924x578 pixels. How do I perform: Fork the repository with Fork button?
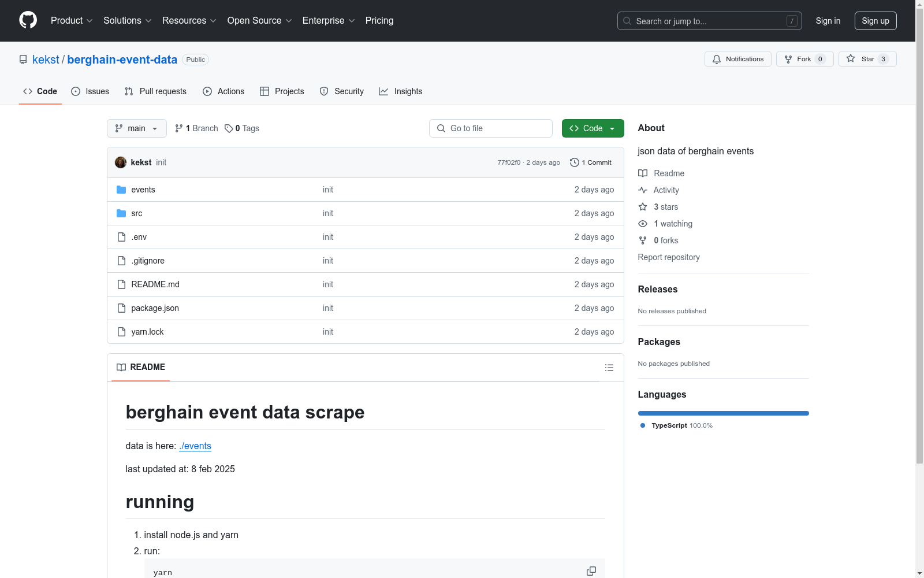point(805,59)
